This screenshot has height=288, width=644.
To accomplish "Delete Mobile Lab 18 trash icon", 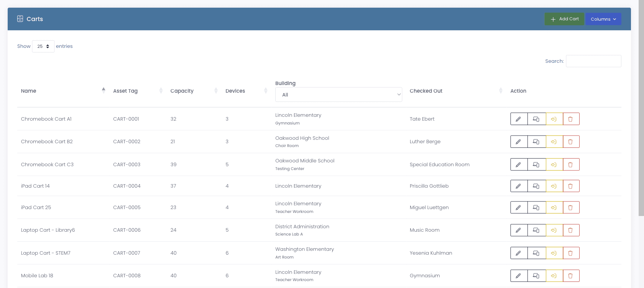I will click(571, 276).
